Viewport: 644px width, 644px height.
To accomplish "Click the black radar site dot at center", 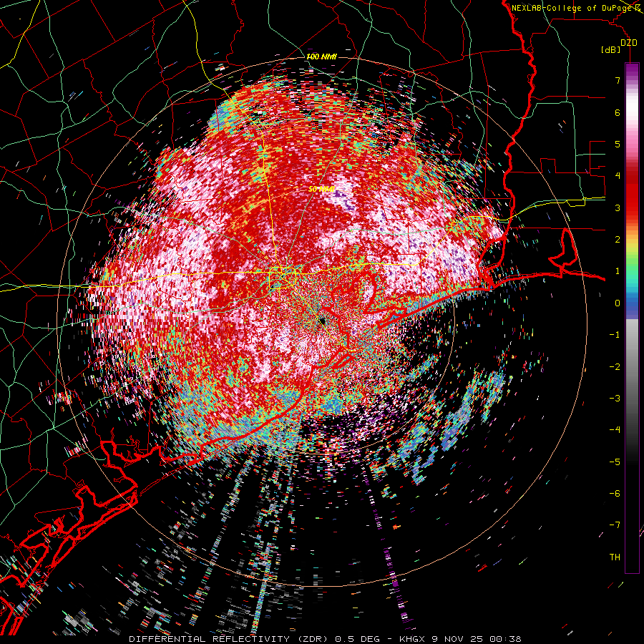I will (322, 321).
